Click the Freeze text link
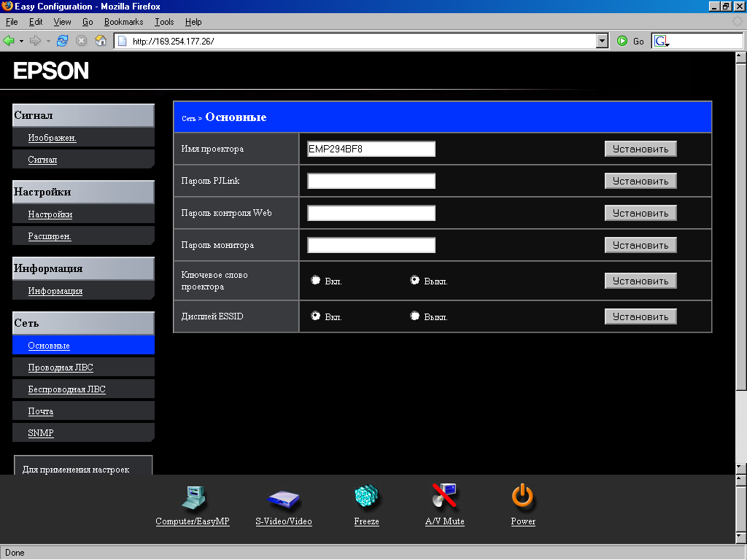 366,521
